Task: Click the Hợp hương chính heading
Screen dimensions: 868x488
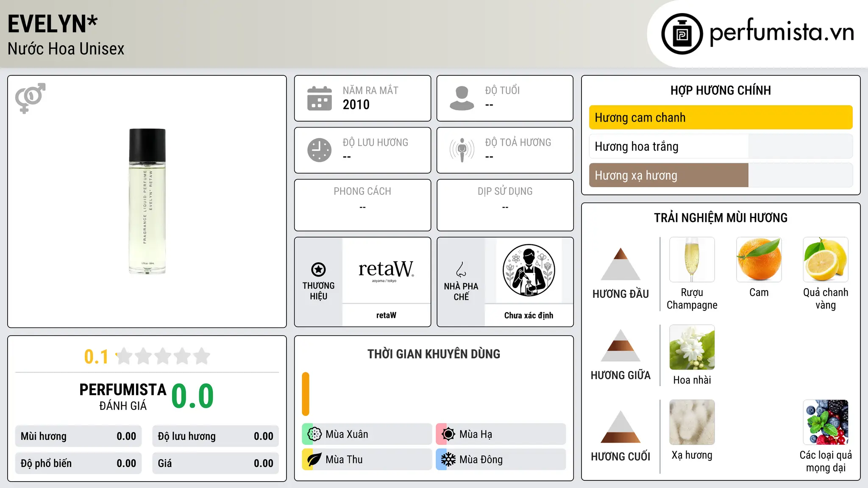Action: pyautogui.click(x=721, y=90)
